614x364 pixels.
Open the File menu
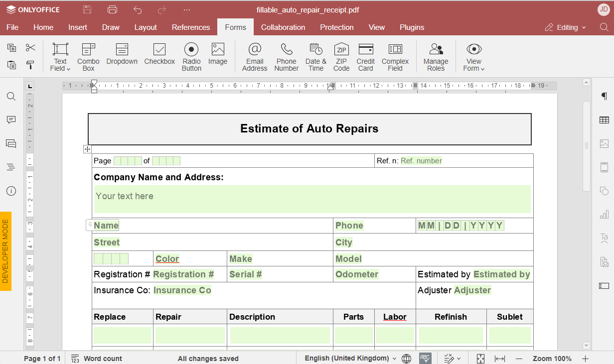click(x=12, y=27)
